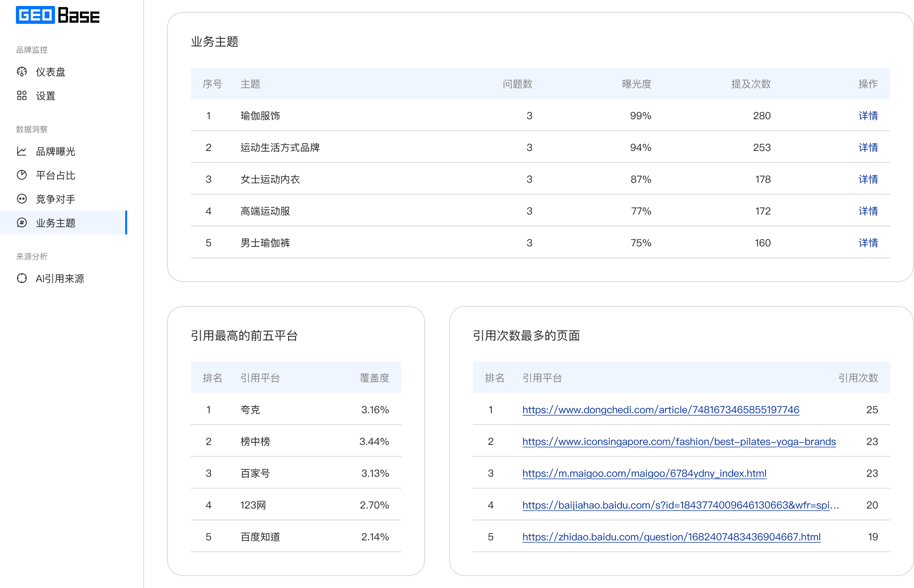This screenshot has width=914, height=588.
Task: Open the baijiahao.baidu.com link
Action: [x=681, y=505]
